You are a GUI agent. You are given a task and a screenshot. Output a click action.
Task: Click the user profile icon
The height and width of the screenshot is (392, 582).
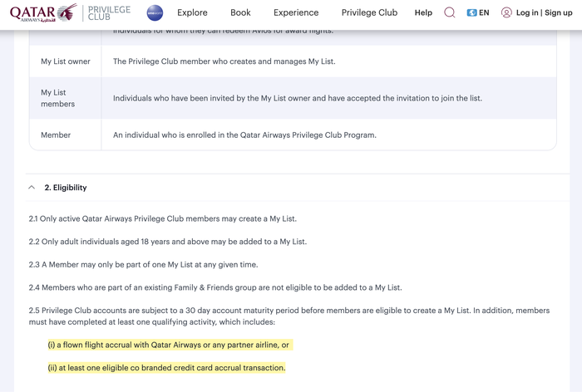(506, 12)
